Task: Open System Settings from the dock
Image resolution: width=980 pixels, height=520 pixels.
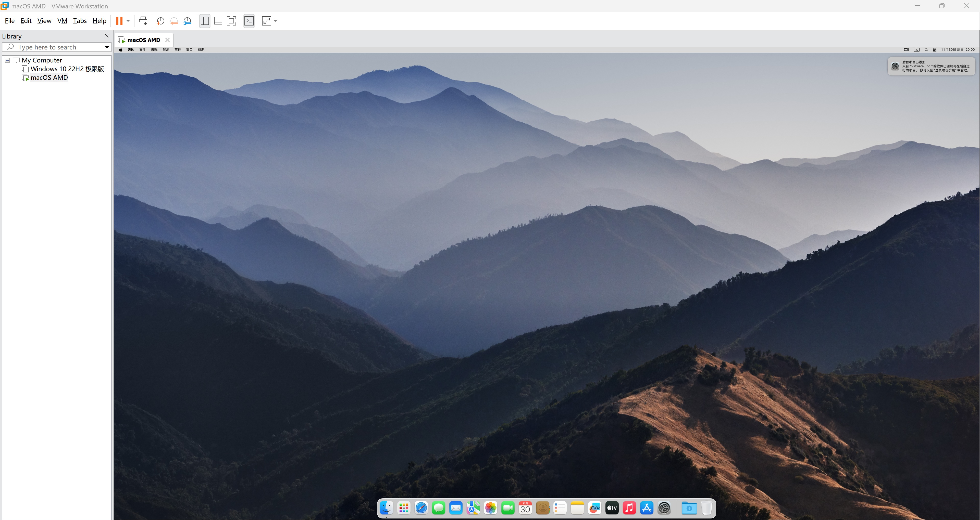Action: pos(664,508)
